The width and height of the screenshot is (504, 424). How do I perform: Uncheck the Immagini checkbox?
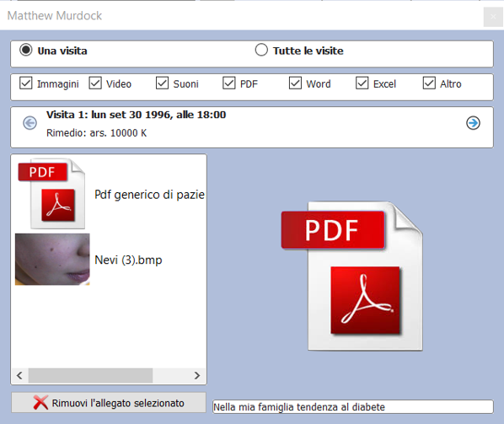(x=26, y=83)
